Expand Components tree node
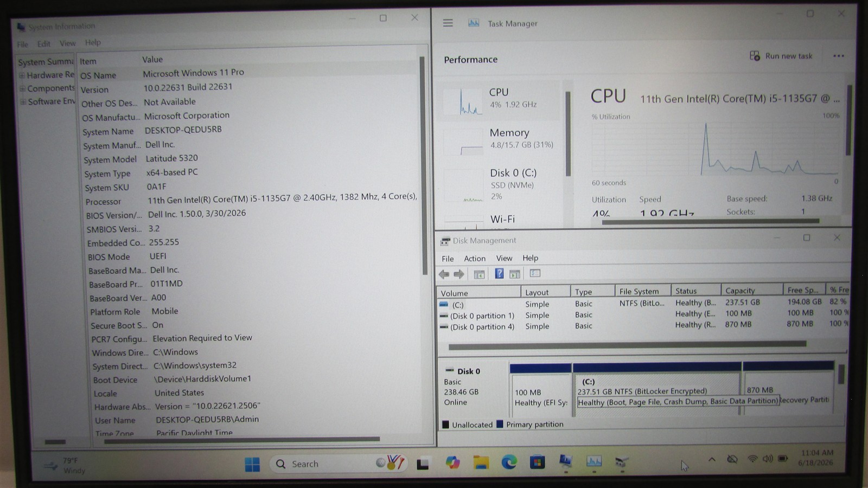The height and width of the screenshot is (488, 868). 23,88
